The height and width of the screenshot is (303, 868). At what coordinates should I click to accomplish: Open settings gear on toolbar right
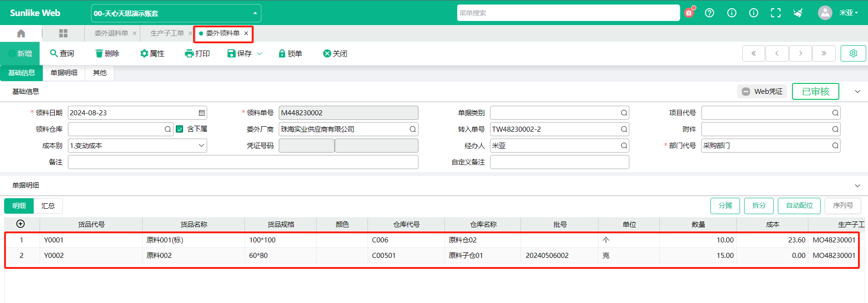(x=853, y=53)
